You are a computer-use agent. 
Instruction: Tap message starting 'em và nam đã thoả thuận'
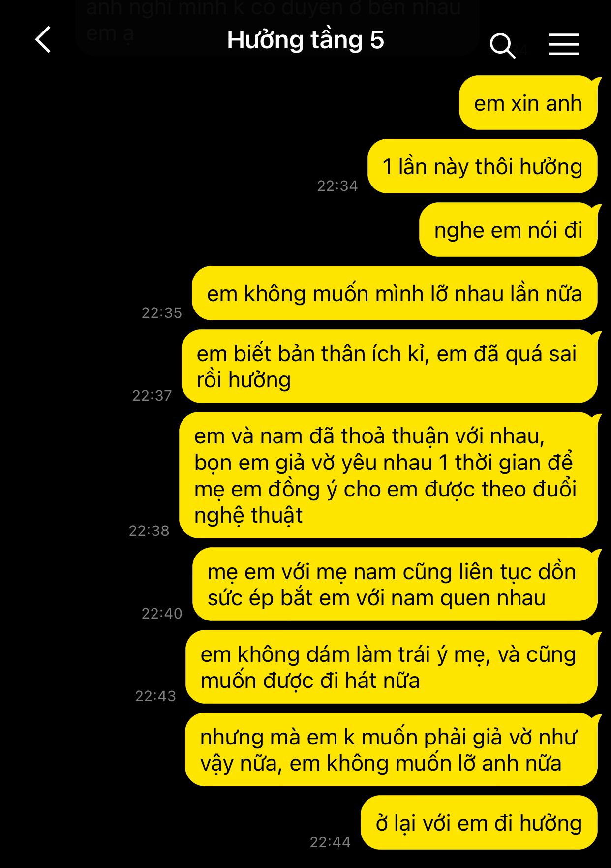[389, 475]
